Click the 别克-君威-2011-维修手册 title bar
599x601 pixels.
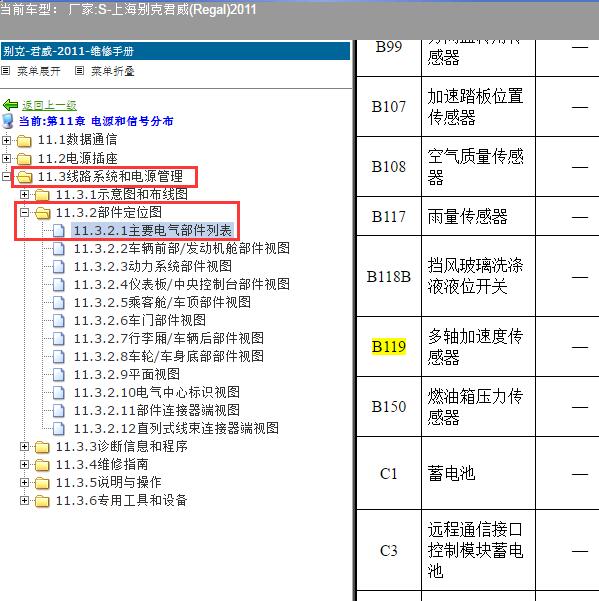tap(175, 51)
